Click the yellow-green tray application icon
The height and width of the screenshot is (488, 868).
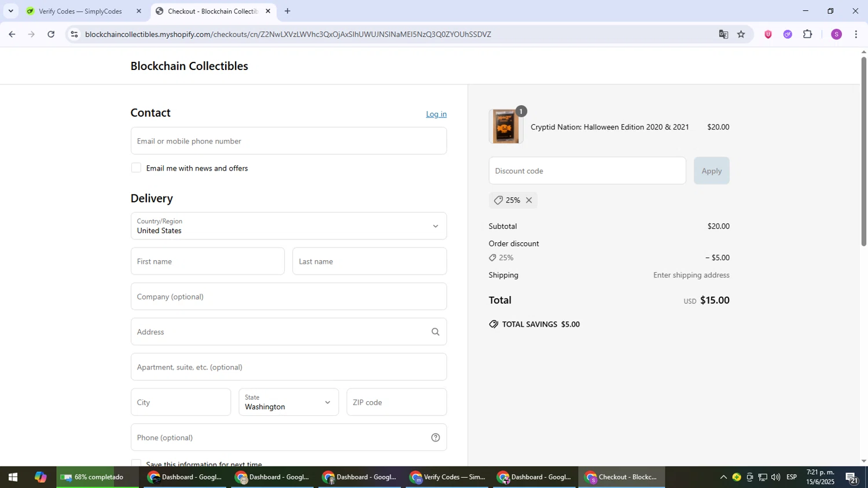[x=736, y=478]
